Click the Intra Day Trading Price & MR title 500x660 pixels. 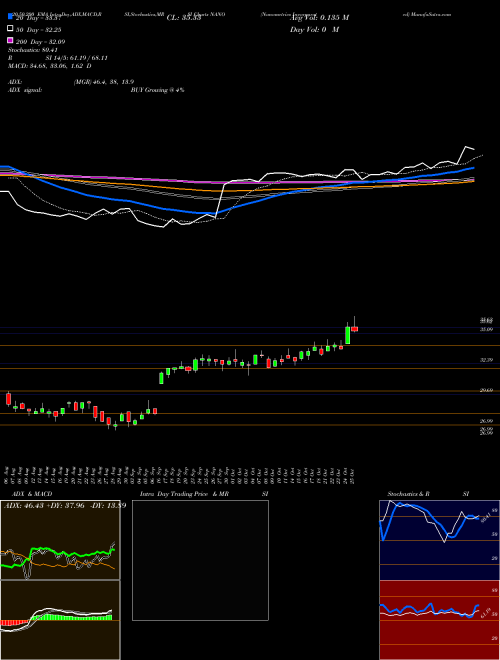[184, 494]
